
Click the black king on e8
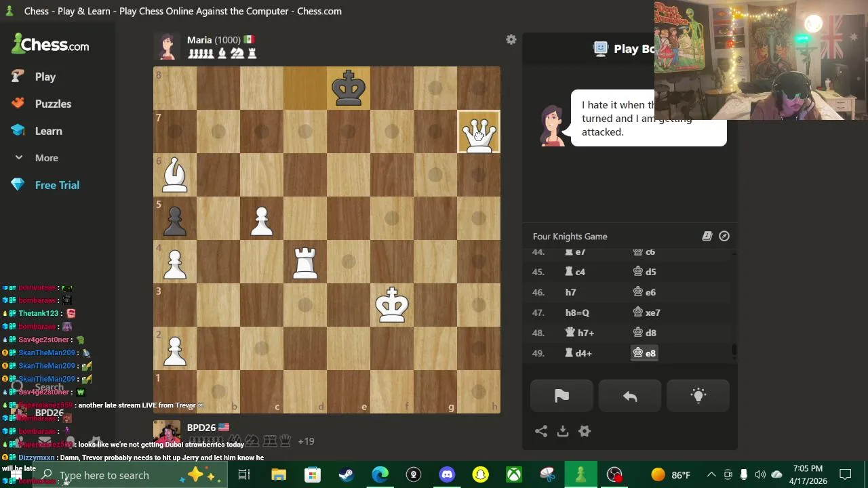click(349, 88)
